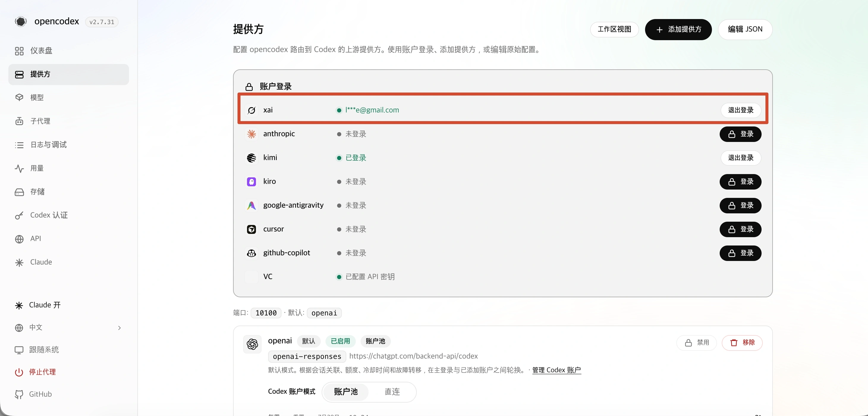
Task: Click the default value openai chip
Action: point(324,313)
